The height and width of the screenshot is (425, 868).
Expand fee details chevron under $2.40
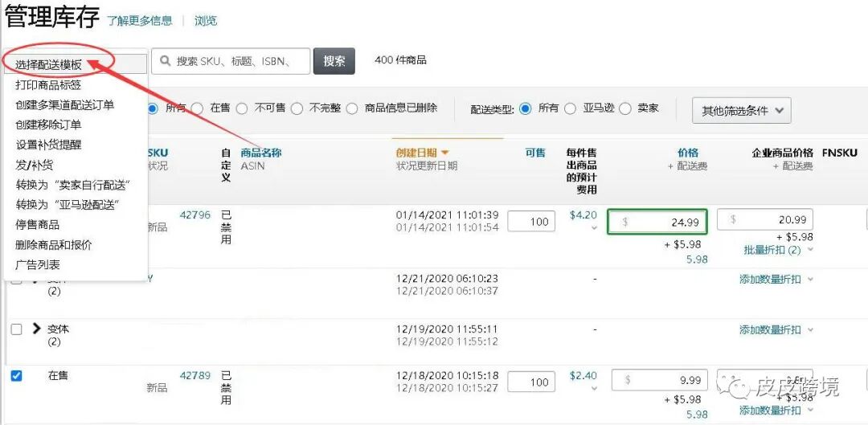(x=594, y=388)
